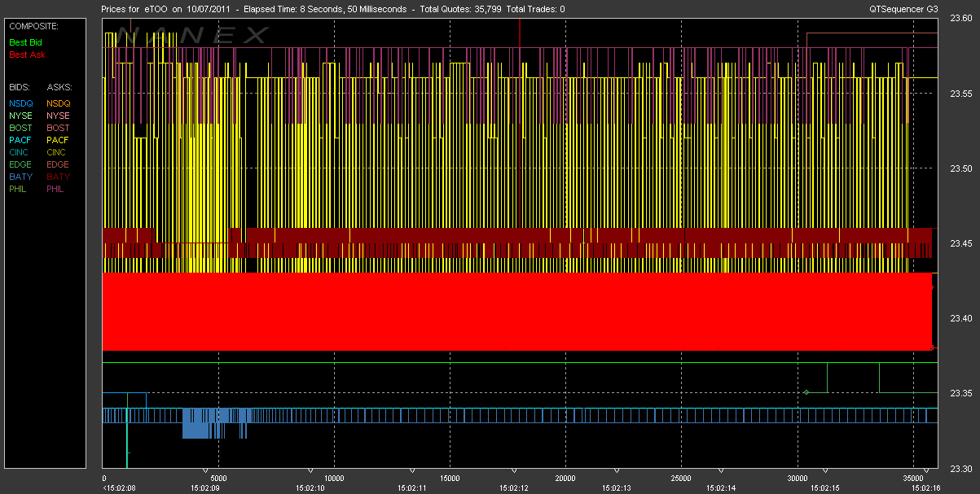The image size is (980, 494).
Task: Click the 15:02:16 time label
Action: [926, 488]
